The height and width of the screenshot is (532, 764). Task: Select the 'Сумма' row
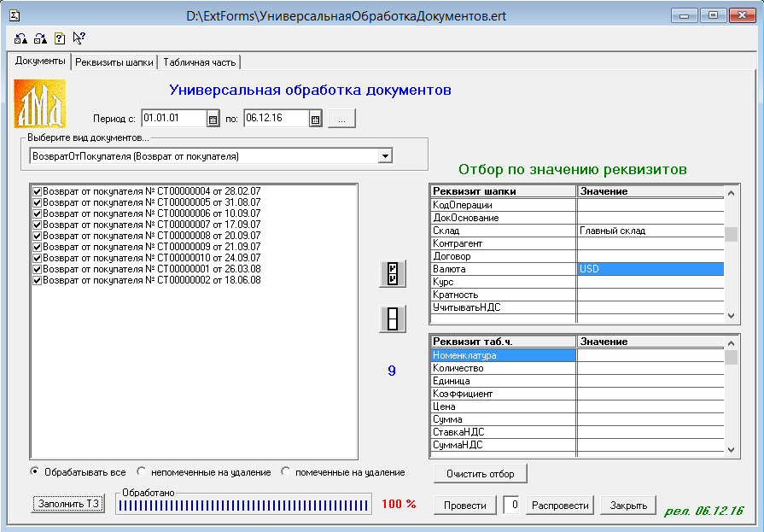click(x=577, y=419)
